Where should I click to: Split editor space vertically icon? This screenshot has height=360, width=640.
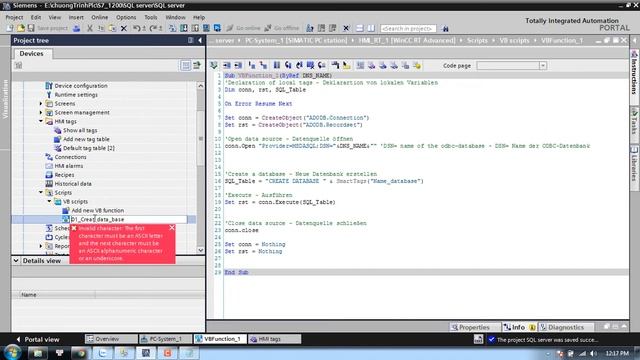coord(371,28)
